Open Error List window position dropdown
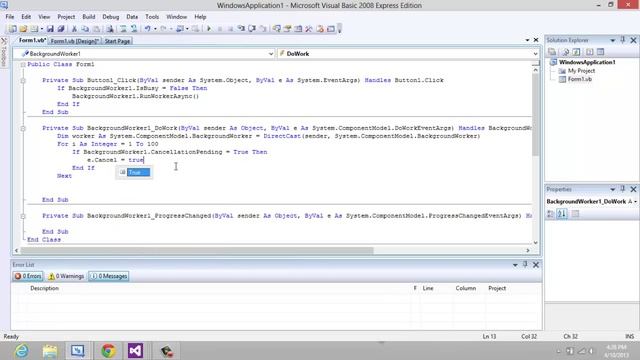The image size is (640, 360). [515, 265]
